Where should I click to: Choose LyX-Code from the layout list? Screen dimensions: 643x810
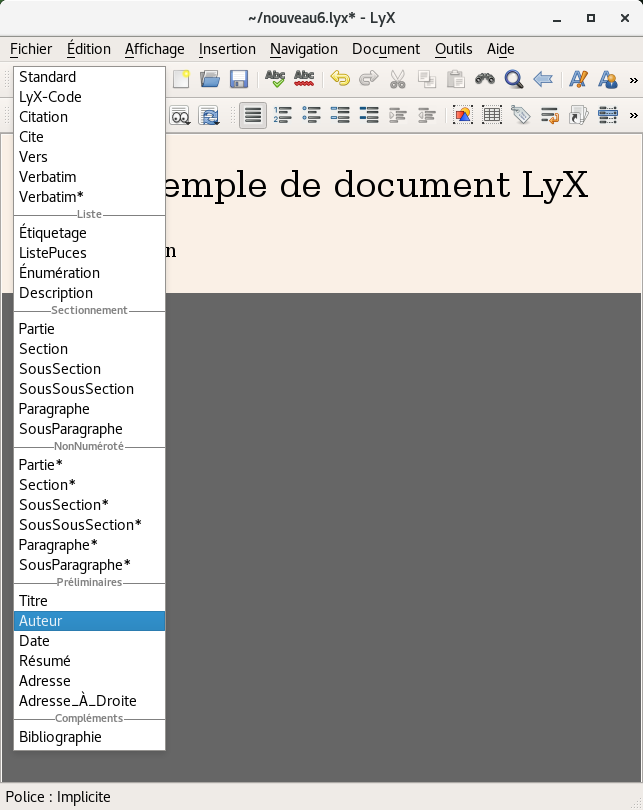89,97
